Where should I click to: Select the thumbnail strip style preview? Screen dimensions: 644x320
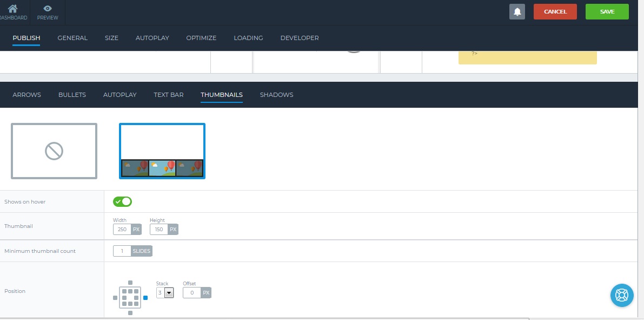point(162,151)
